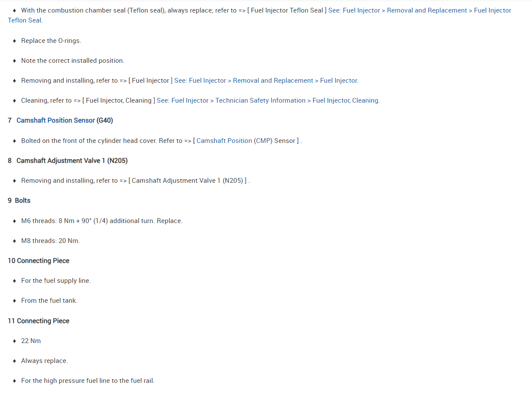
Task: Select the '8 Camshaft Adjustment Valve 1 (N205)' heading
Action: point(68,161)
